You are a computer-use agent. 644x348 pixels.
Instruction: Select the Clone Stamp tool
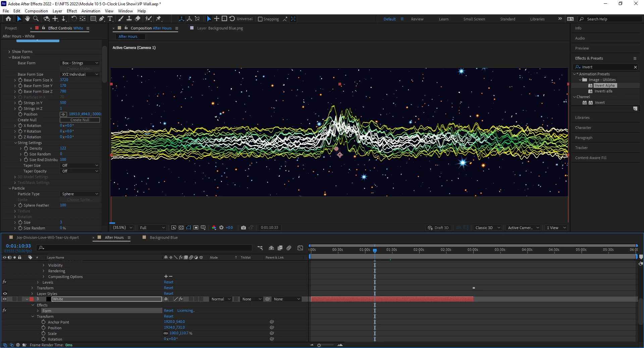pos(129,19)
